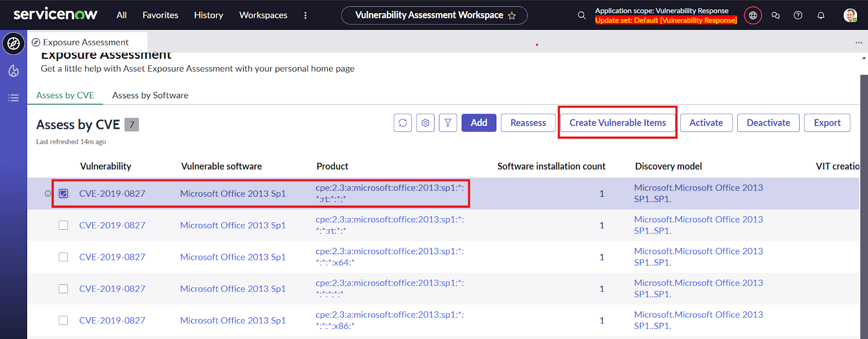The width and height of the screenshot is (868, 339).
Task: Open the application scope globe picker
Action: (x=753, y=15)
